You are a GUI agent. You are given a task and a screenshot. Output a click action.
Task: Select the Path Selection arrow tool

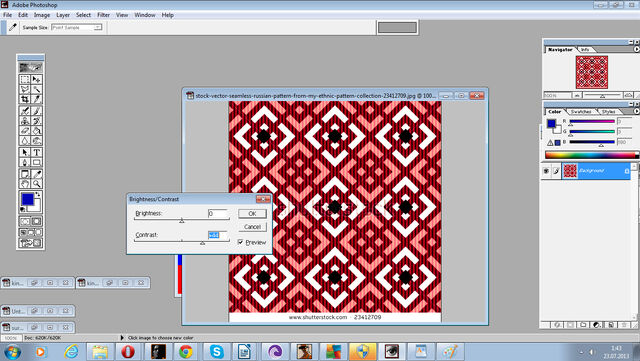pyautogui.click(x=25, y=152)
